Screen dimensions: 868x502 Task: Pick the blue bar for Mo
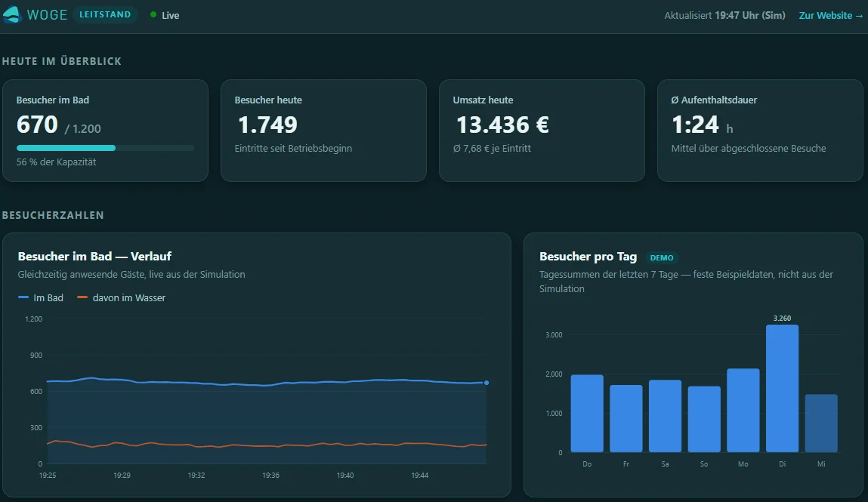(x=743, y=410)
